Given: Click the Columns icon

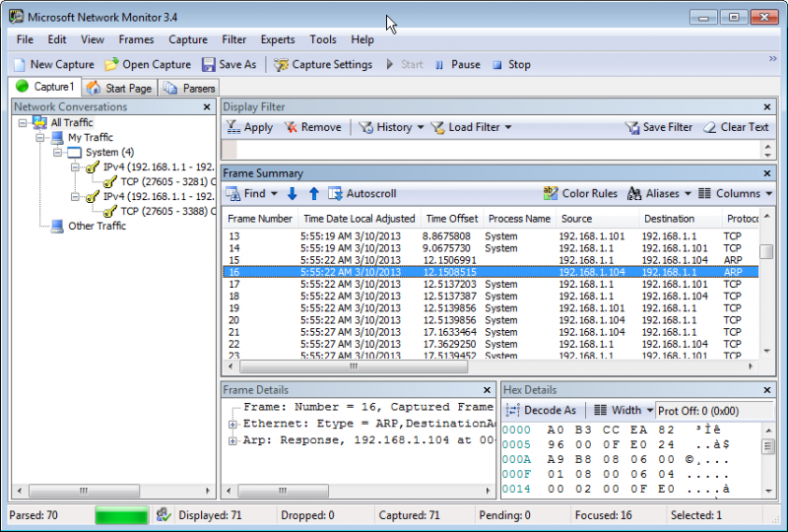Looking at the screenshot, I should 704,194.
